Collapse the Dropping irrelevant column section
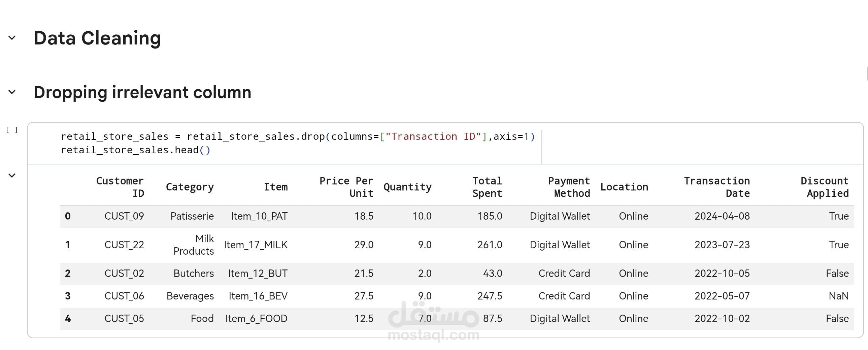 pos(12,92)
